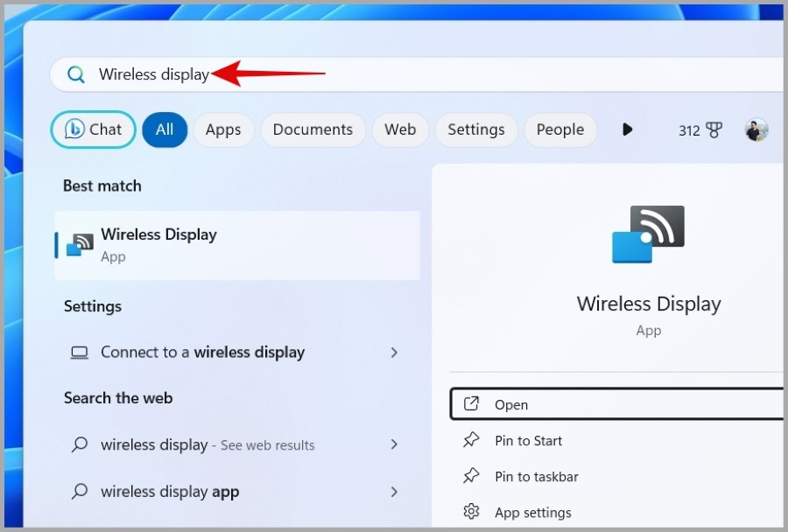Select the All filter tab
Viewport: 788px width, 532px height.
(165, 129)
